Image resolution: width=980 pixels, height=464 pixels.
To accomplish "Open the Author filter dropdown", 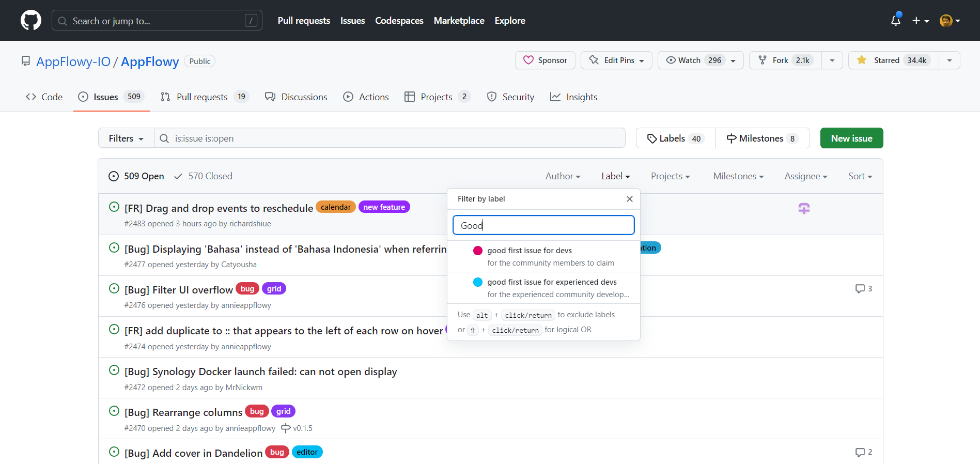I will point(563,176).
